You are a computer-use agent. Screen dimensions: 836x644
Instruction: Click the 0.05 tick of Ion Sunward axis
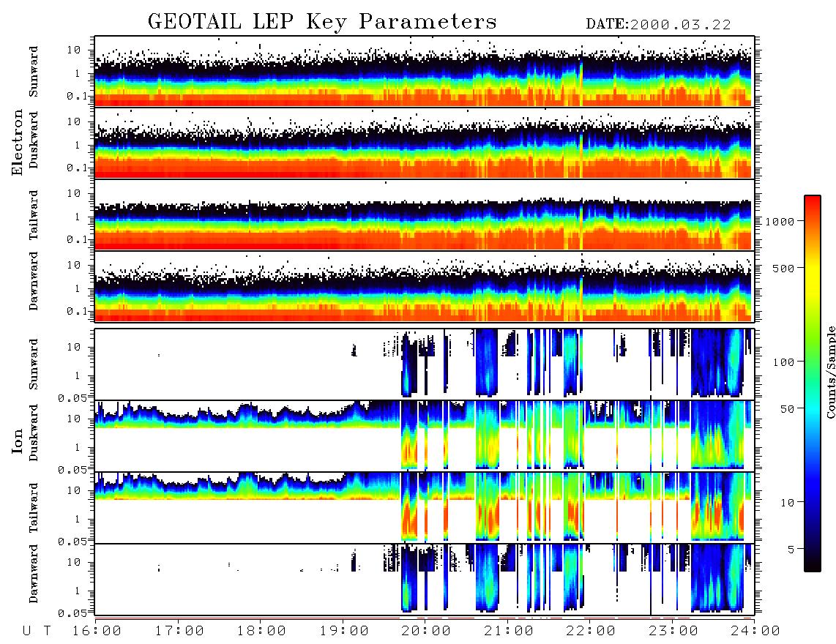pos(72,398)
